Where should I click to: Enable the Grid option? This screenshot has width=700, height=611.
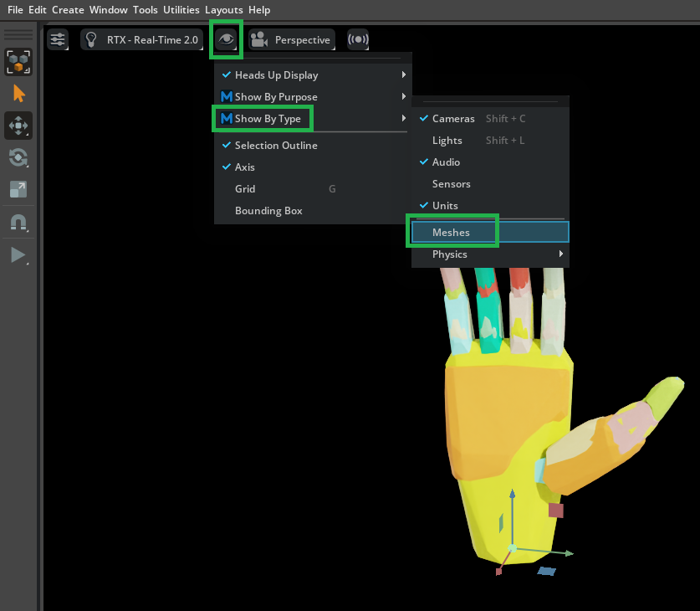(245, 188)
